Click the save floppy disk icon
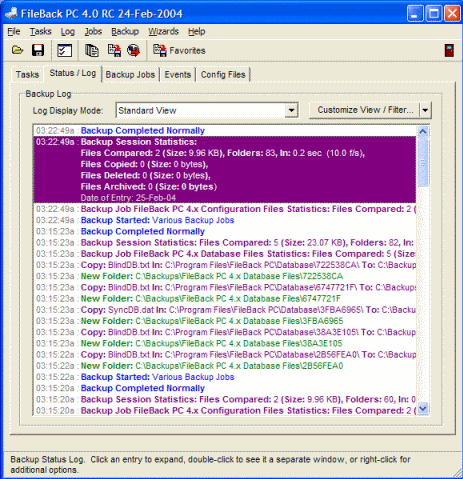The image size is (463, 479). coord(38,50)
